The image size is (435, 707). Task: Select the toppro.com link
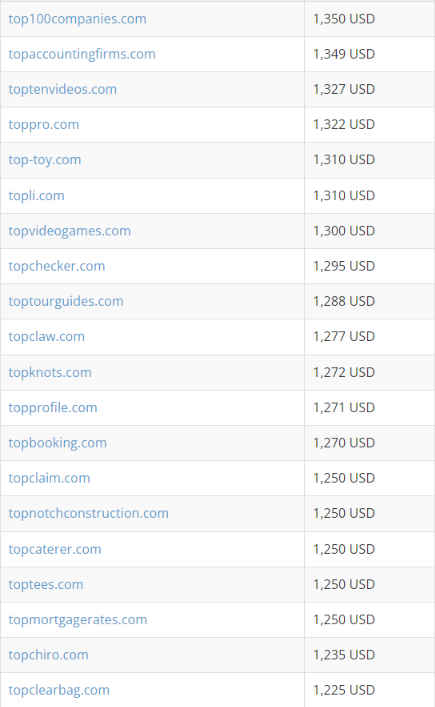point(44,124)
